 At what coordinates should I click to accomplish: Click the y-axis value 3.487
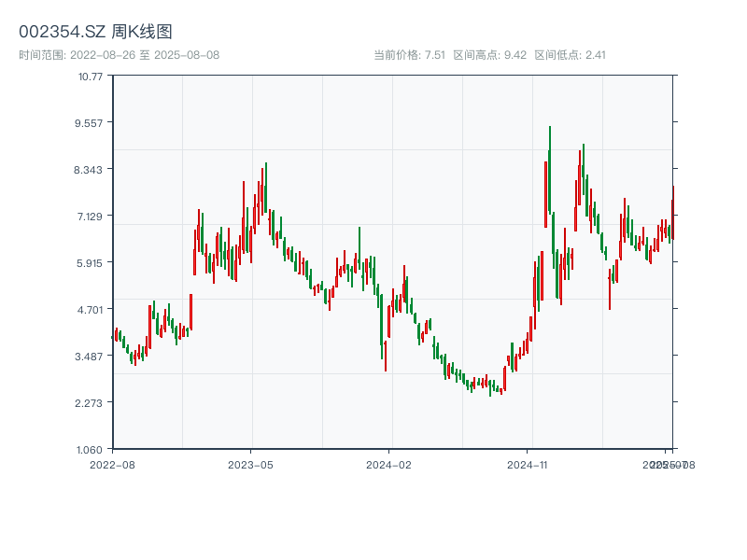[x=89, y=357]
